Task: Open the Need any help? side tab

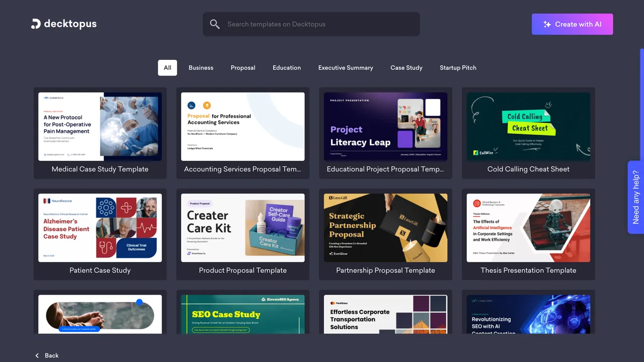Action: pos(635,197)
